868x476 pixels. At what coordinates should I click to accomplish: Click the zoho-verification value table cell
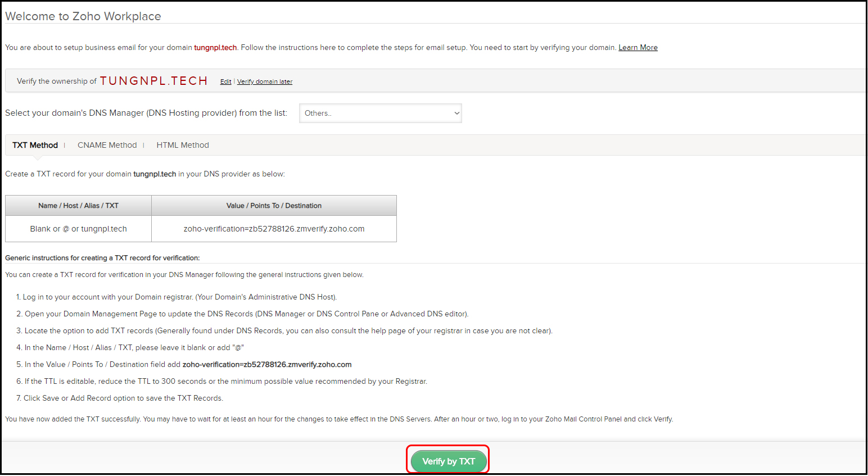point(274,229)
